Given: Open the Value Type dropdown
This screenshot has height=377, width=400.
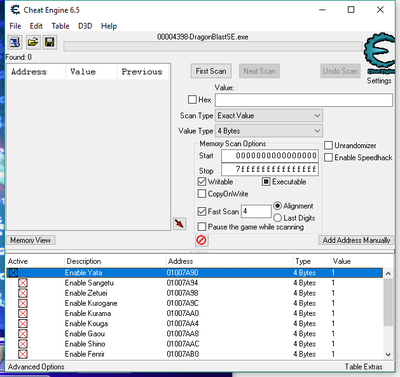Looking at the screenshot, I should (269, 131).
